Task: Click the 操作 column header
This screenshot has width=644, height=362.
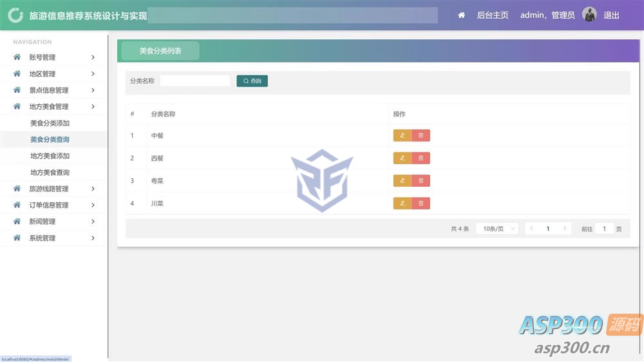Action: 399,114
